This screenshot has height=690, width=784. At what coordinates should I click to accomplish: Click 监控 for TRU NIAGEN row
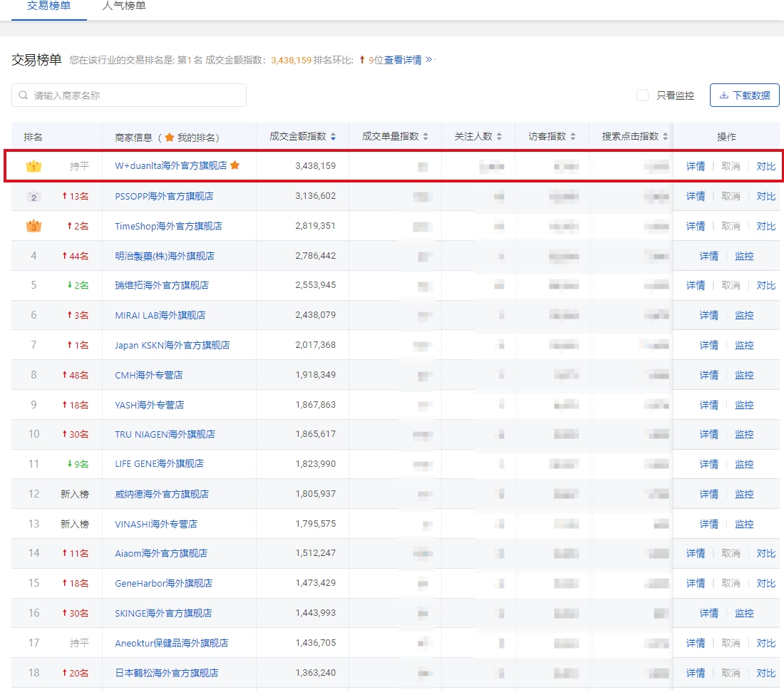pos(744,434)
